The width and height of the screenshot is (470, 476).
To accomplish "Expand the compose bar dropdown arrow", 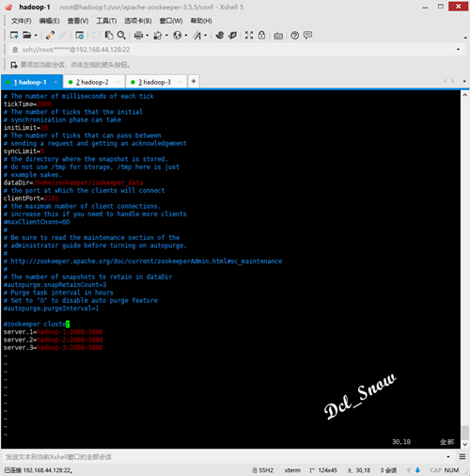I will pyautogui.click(x=448, y=457).
